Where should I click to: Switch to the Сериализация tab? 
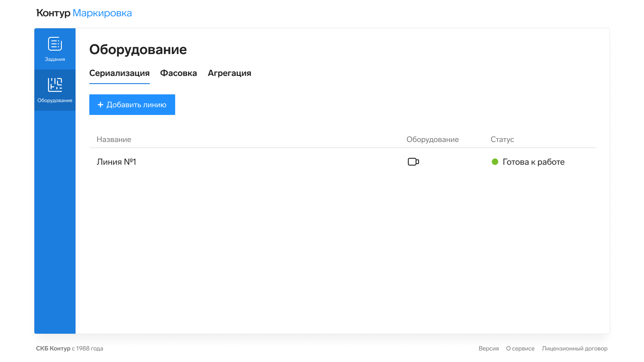(x=119, y=73)
